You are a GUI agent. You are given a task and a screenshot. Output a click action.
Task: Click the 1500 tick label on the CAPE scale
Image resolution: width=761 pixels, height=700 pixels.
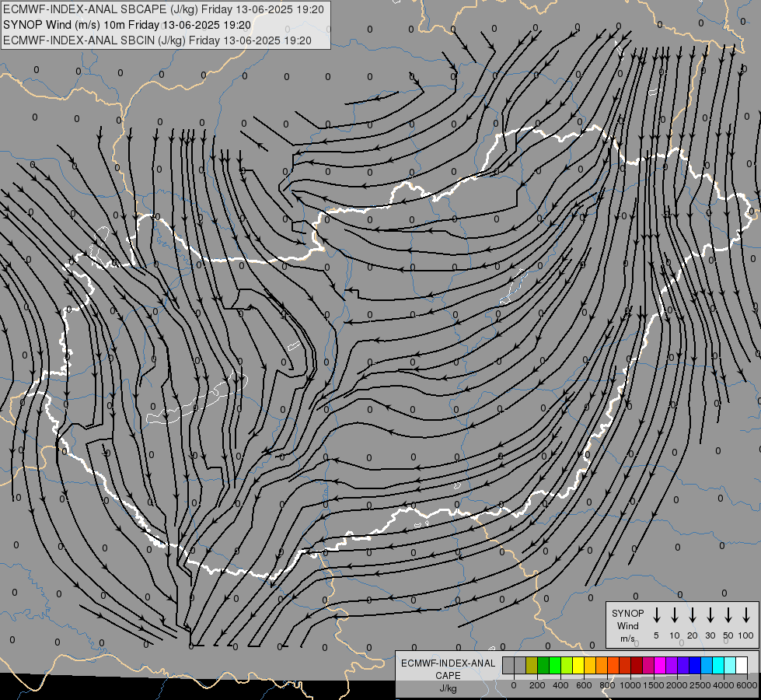(x=654, y=685)
